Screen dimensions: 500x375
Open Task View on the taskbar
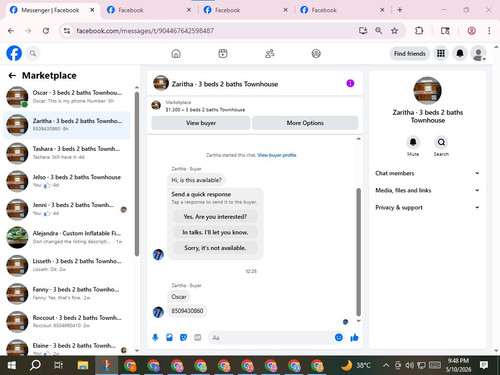point(58,365)
